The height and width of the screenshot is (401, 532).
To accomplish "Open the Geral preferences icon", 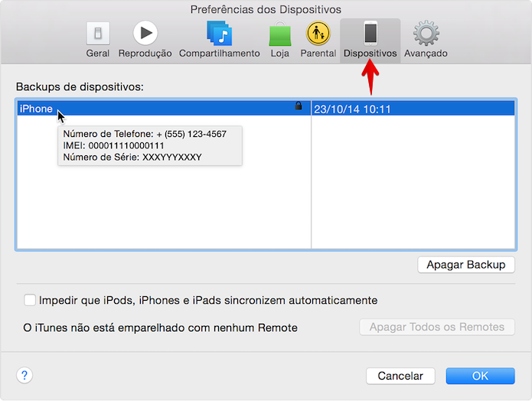I will [98, 33].
